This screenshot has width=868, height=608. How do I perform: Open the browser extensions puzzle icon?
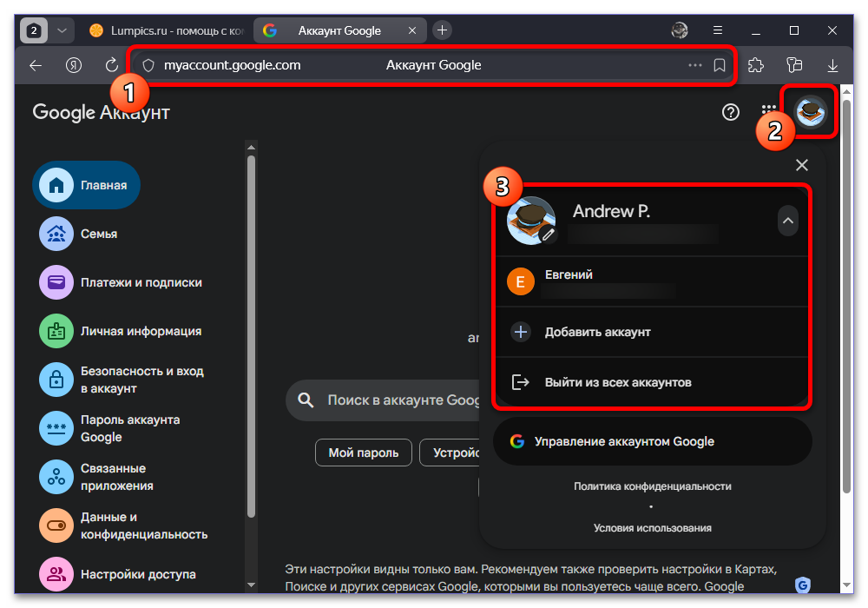point(756,65)
